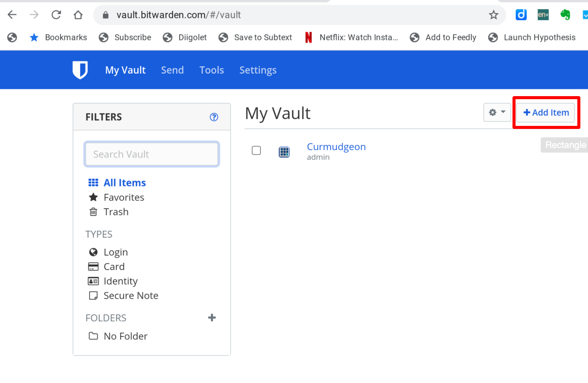The height and width of the screenshot is (383, 588).
Task: Click the Add Item button
Action: [x=546, y=113]
